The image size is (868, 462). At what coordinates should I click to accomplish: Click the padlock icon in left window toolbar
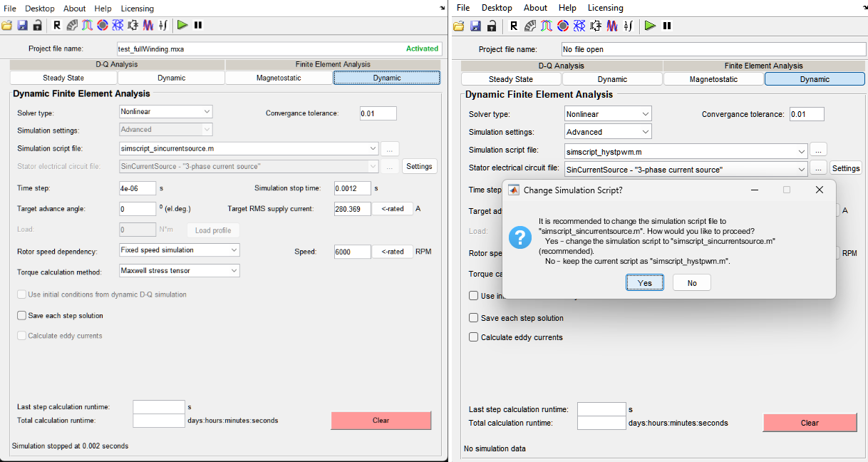pos(37,25)
